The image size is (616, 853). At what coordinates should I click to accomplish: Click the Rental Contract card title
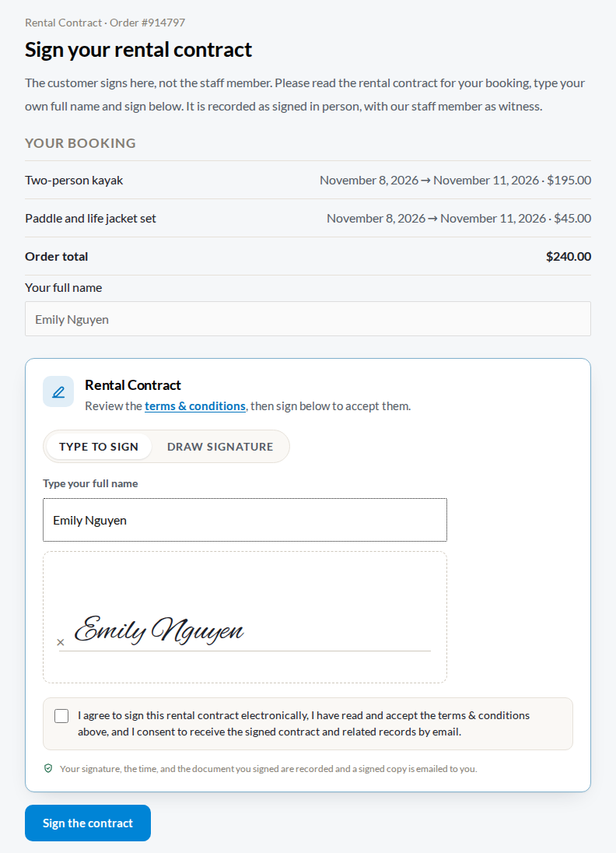[x=133, y=385]
